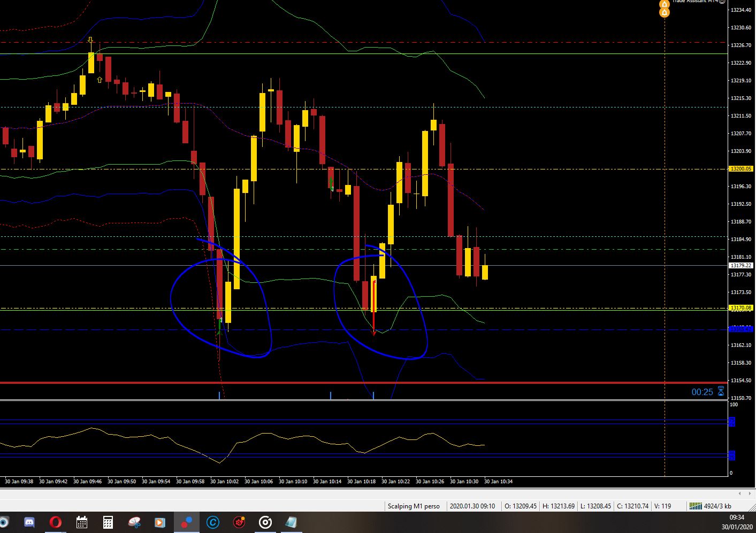This screenshot has width=756, height=533.
Task: Launch the Snipping Tool from the taskbar
Action: click(x=134, y=522)
